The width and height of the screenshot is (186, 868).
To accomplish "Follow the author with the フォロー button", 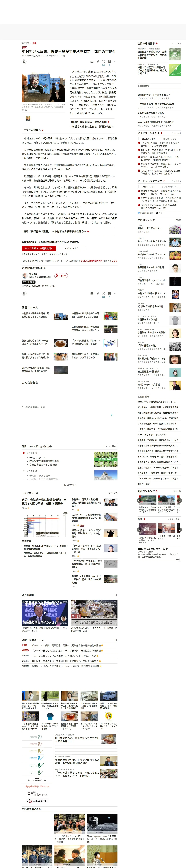I will 61,275.
